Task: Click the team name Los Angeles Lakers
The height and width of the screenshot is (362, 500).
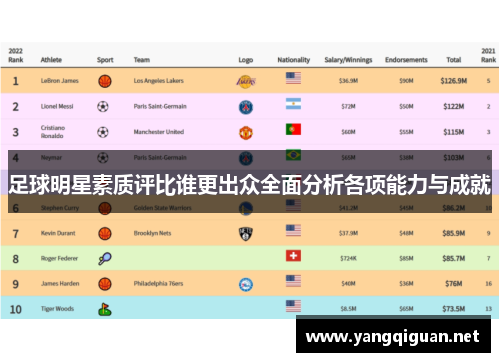Action: click(159, 81)
